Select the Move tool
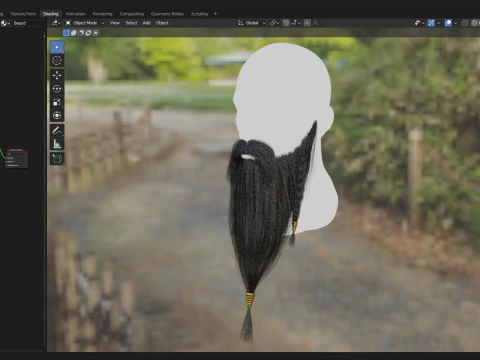 tap(57, 75)
